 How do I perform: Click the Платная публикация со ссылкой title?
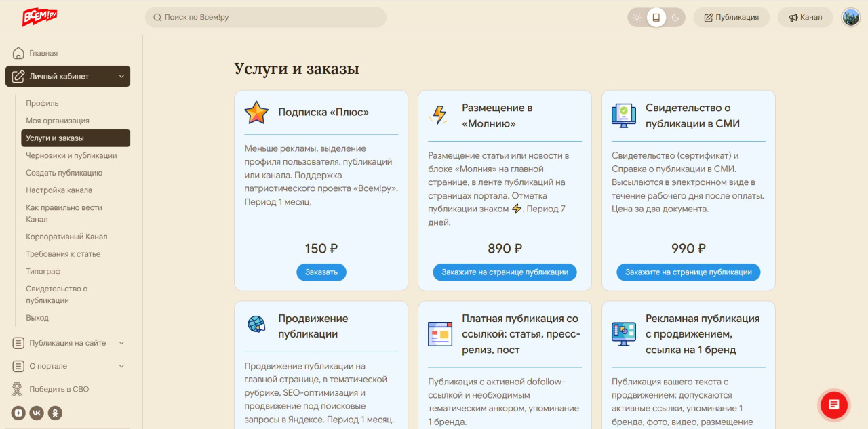click(x=521, y=334)
